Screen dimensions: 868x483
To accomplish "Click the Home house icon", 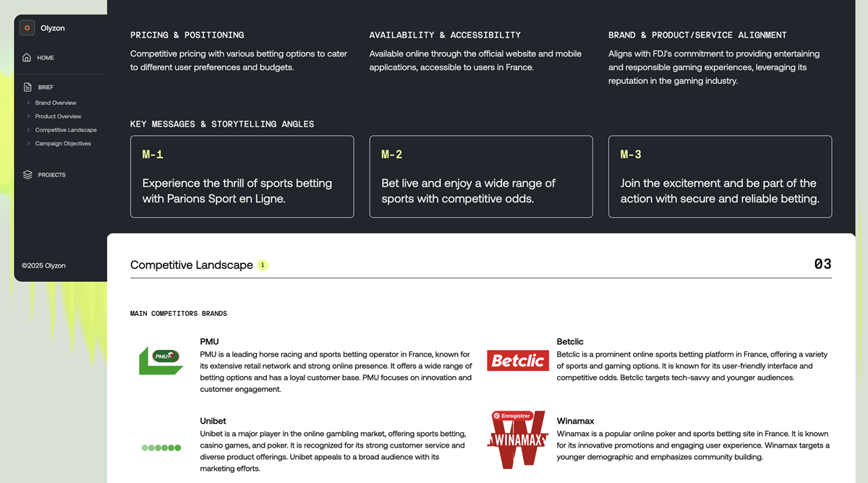I will click(x=27, y=58).
